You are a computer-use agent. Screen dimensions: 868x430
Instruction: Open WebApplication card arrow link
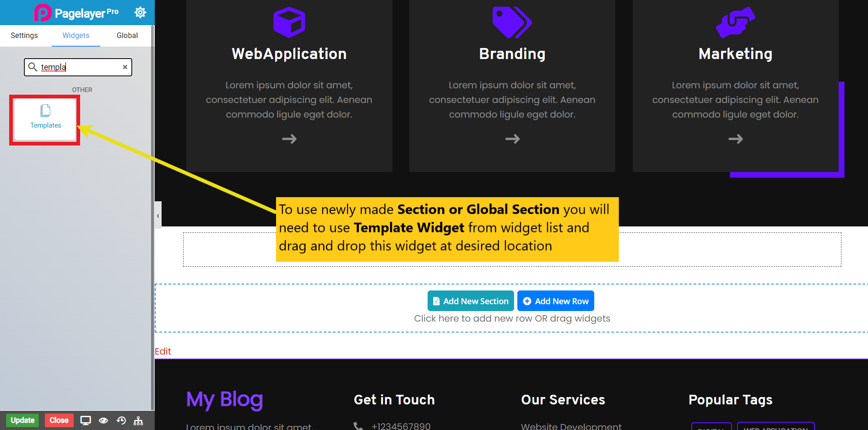click(289, 139)
